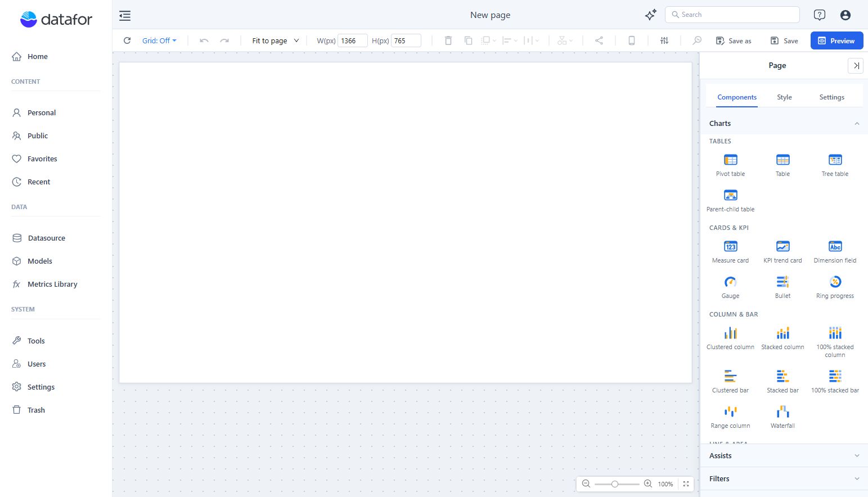Add a Tree table component

point(835,165)
